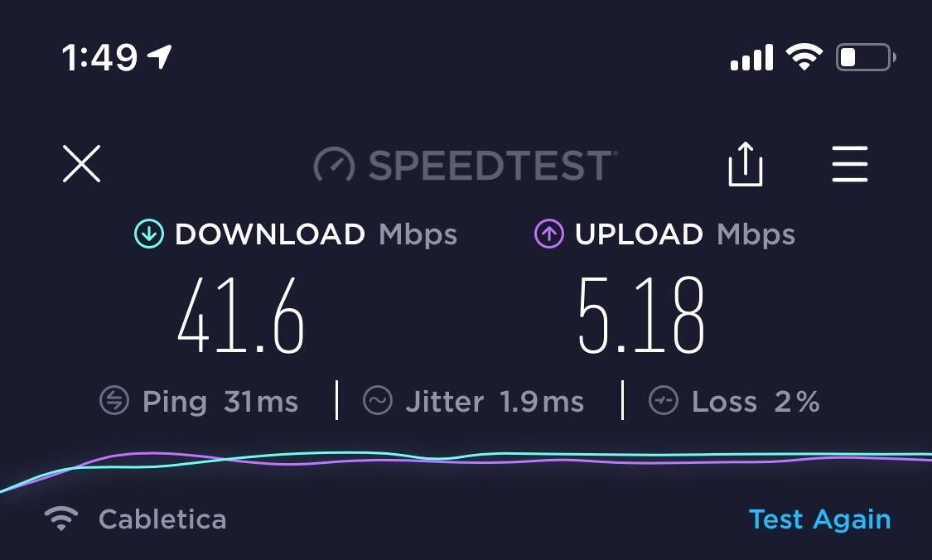This screenshot has height=560, width=932.
Task: Tap the DOWNLOAD Mbps label
Action: pos(316,234)
